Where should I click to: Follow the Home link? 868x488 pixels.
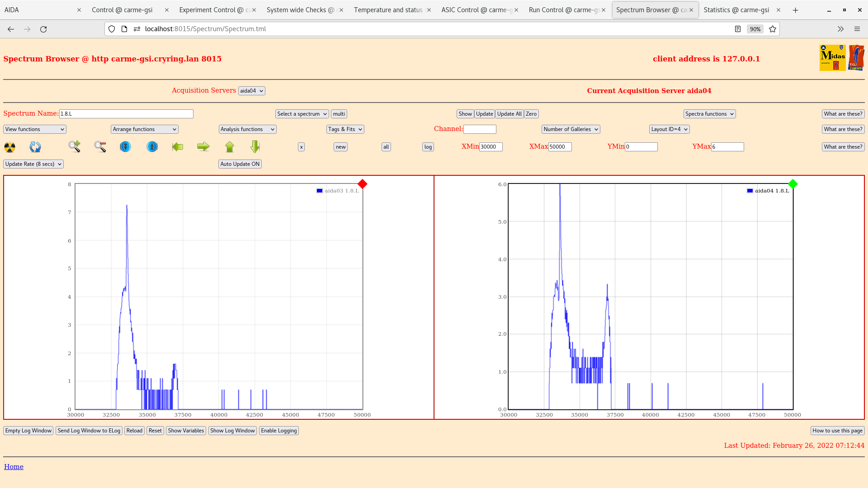pos(14,467)
